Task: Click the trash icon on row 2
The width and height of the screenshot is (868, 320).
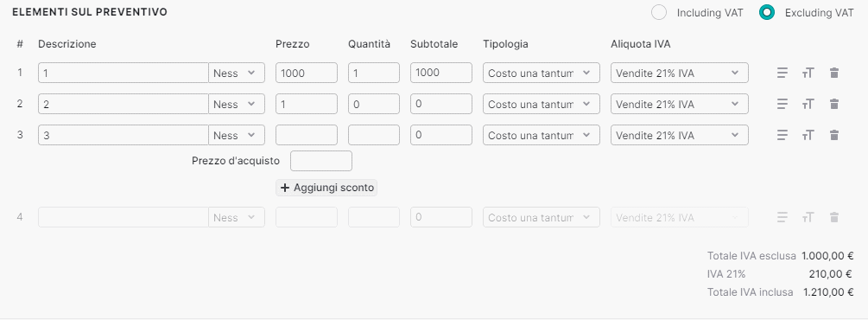Action: tap(834, 104)
